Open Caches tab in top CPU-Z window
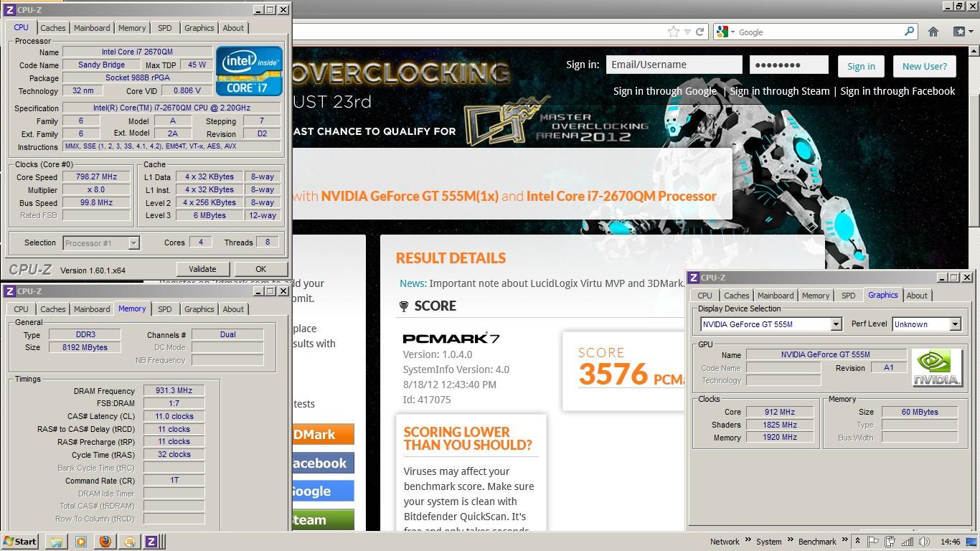 tap(52, 28)
